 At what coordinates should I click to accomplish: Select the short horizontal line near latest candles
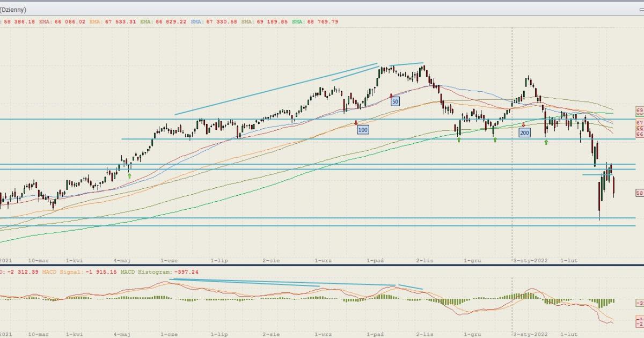tap(593, 175)
